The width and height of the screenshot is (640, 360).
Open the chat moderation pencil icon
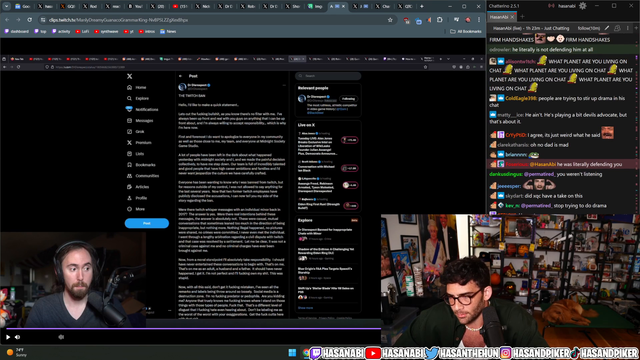[x=607, y=28]
